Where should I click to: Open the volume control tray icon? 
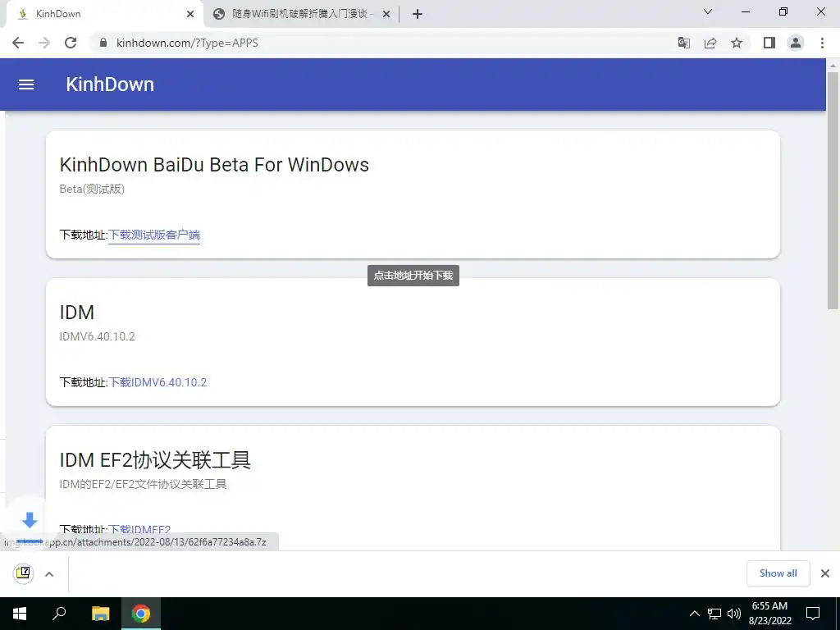[734, 614]
